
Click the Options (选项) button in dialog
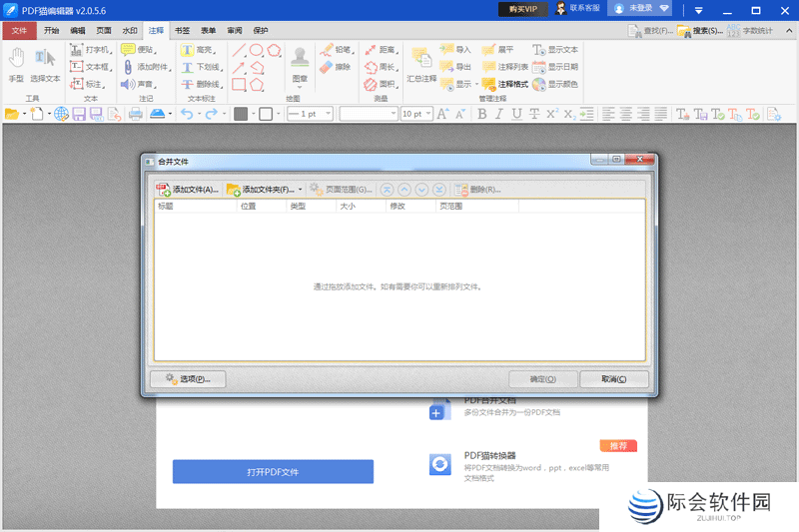(188, 379)
